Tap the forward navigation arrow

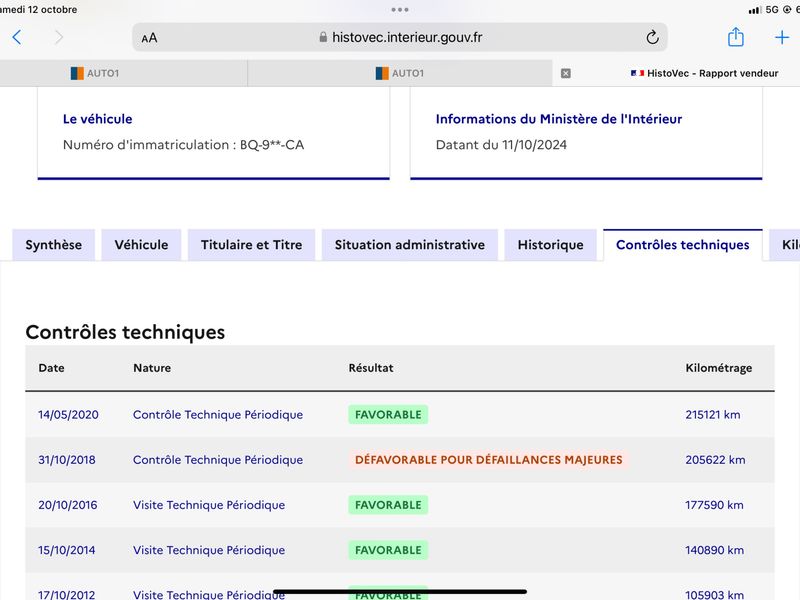coord(59,37)
